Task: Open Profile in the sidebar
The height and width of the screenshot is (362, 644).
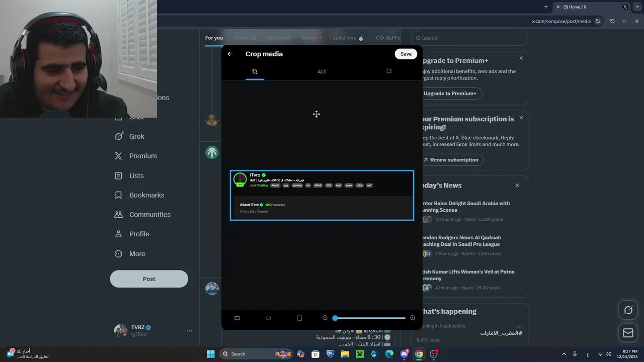Action: coord(132,234)
